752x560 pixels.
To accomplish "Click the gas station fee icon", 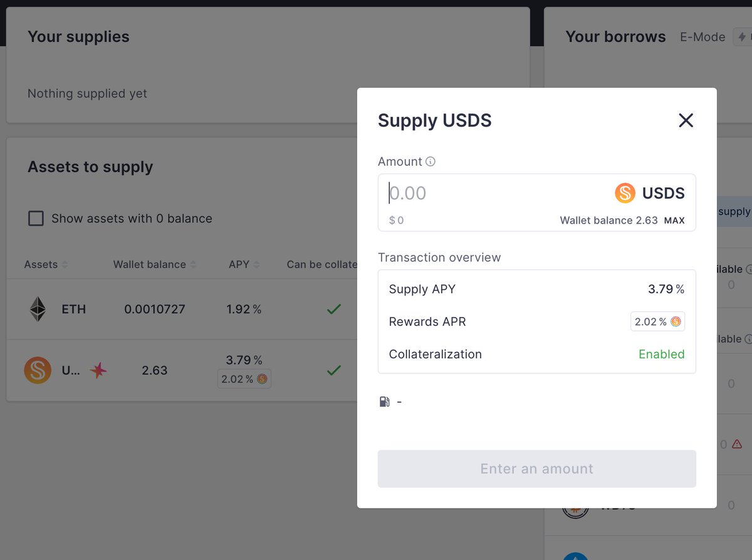I will 384,402.
